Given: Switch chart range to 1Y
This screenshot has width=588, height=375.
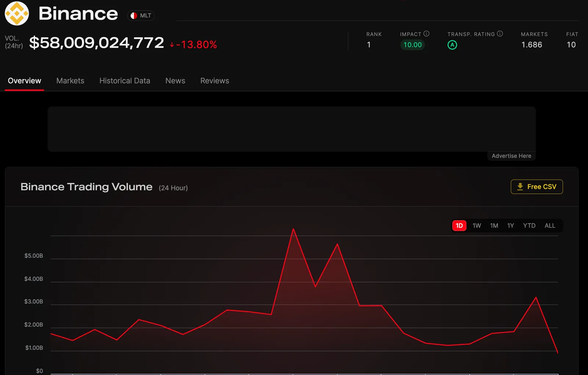Looking at the screenshot, I should coord(510,226).
